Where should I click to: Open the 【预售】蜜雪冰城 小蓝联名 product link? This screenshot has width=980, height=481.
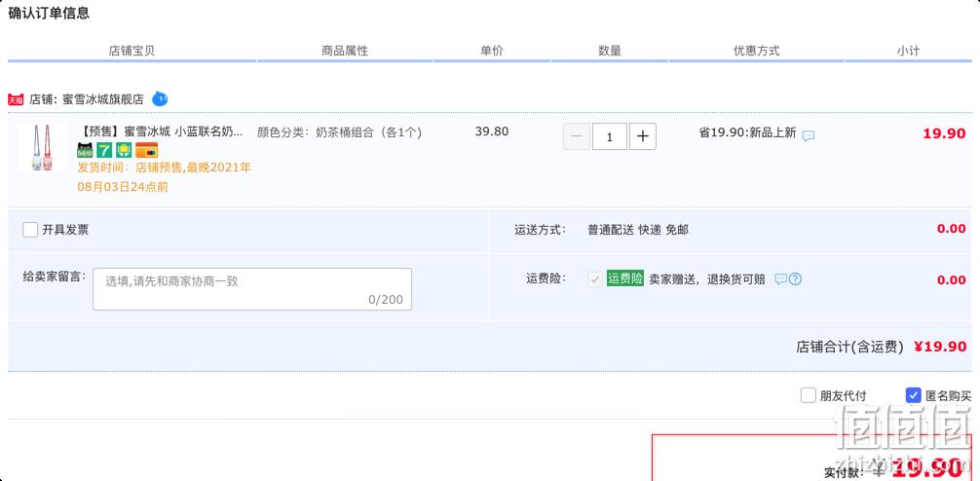(x=162, y=131)
